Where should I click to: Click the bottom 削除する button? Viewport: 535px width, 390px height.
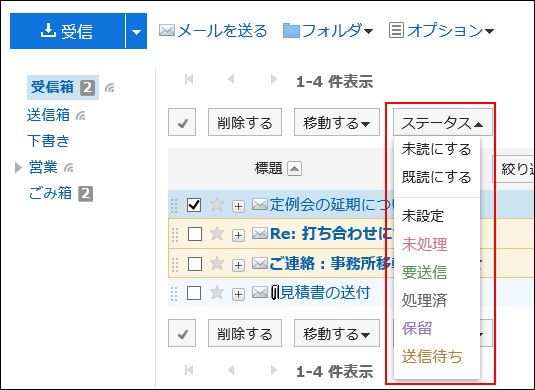245,333
